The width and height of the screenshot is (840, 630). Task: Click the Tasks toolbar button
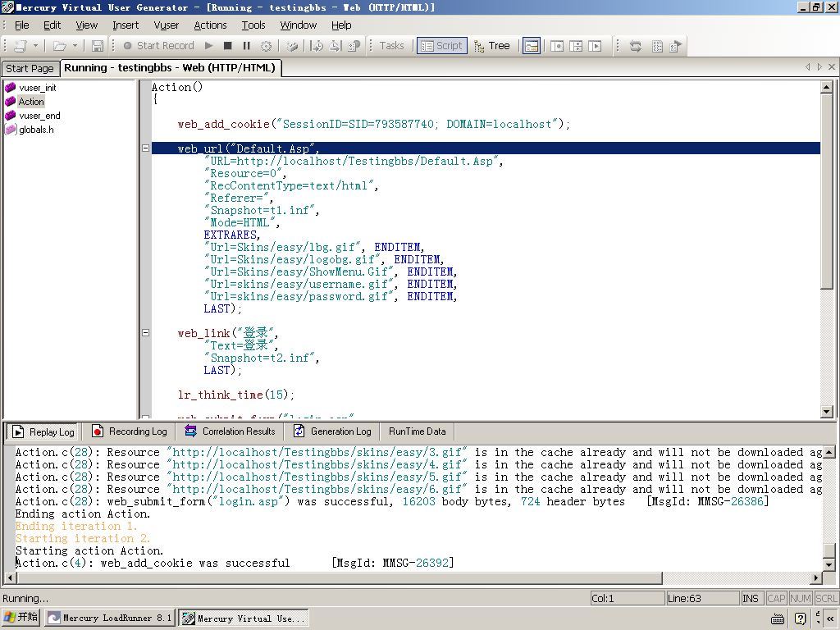pyautogui.click(x=390, y=46)
